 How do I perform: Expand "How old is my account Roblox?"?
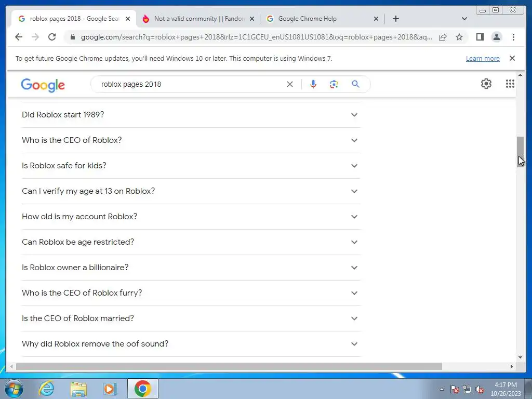click(191, 217)
